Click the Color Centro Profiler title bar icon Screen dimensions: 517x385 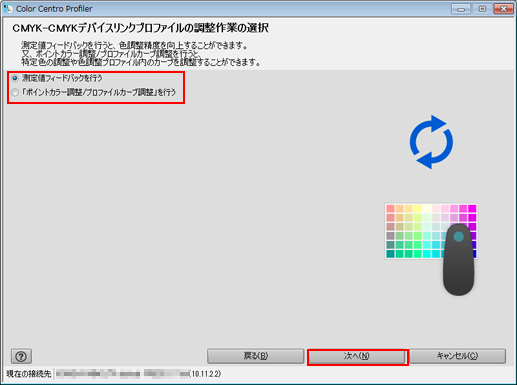(x=7, y=8)
